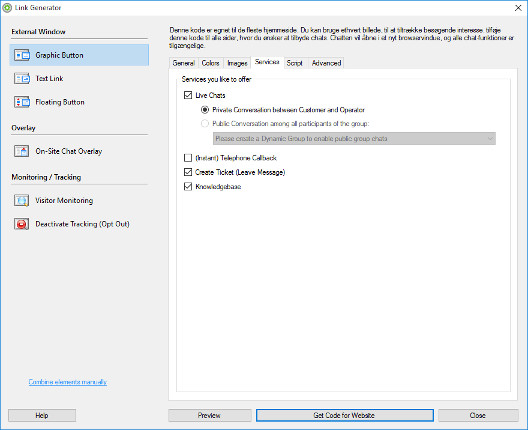Pick the Floating Button icon

click(22, 102)
